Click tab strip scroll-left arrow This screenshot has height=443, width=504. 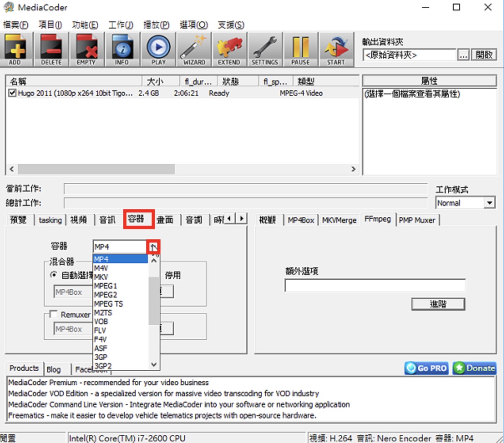click(x=229, y=218)
